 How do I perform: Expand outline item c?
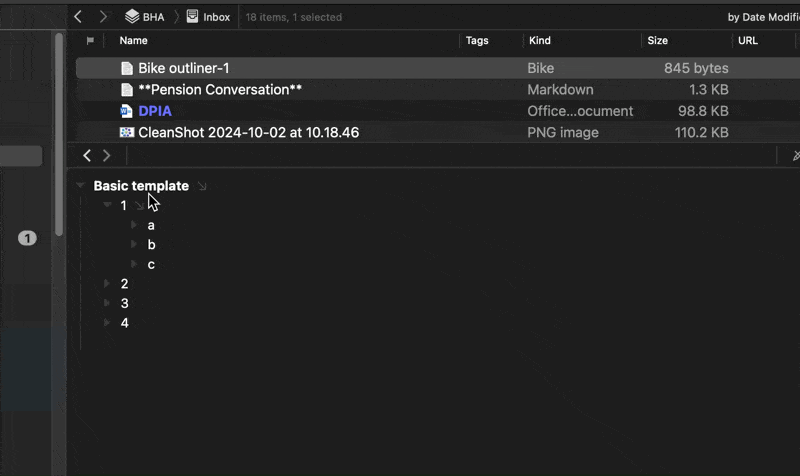pyautogui.click(x=134, y=264)
